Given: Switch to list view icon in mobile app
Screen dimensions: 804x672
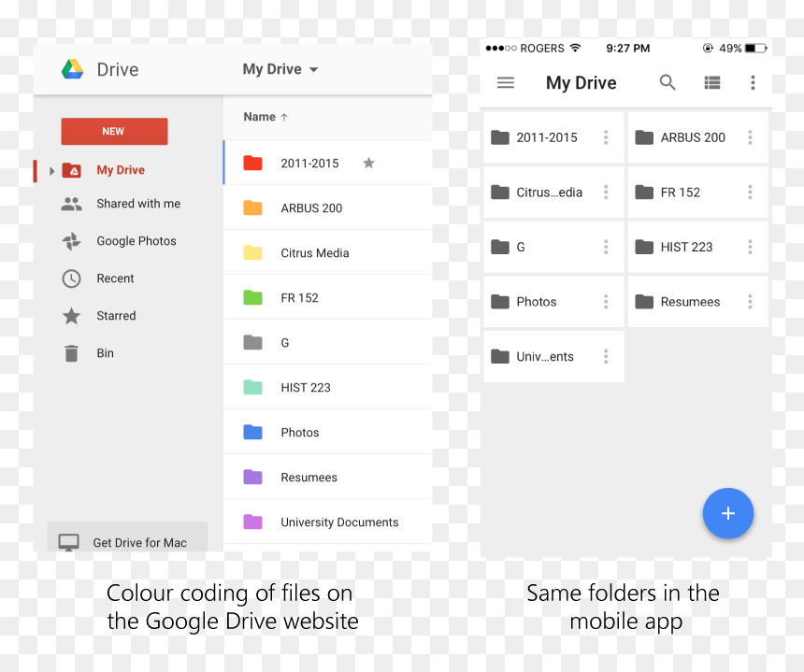Looking at the screenshot, I should [712, 82].
